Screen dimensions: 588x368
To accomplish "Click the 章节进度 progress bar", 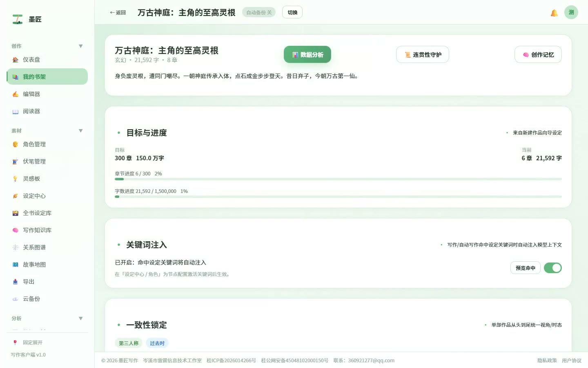I will (338, 179).
